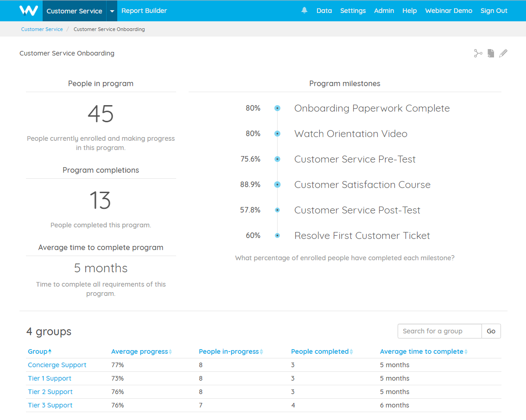Open the Settings menu
The image size is (526, 420).
353,10
